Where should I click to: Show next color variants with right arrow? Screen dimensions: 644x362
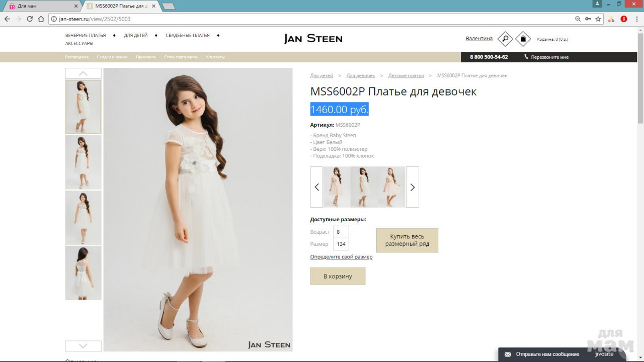click(412, 187)
